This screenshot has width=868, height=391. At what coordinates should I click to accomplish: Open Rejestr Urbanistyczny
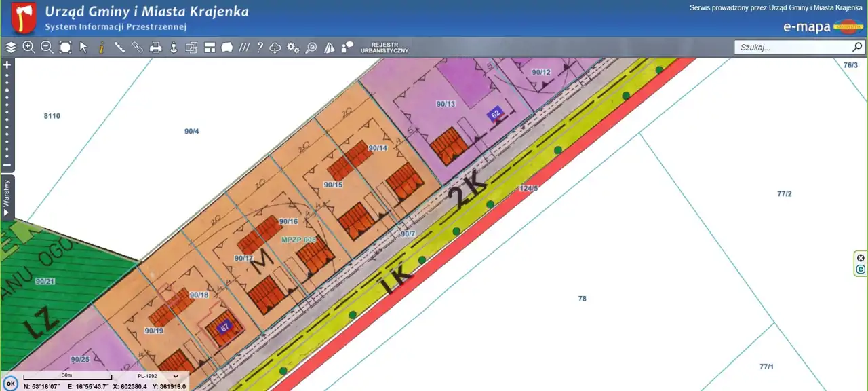coord(384,48)
